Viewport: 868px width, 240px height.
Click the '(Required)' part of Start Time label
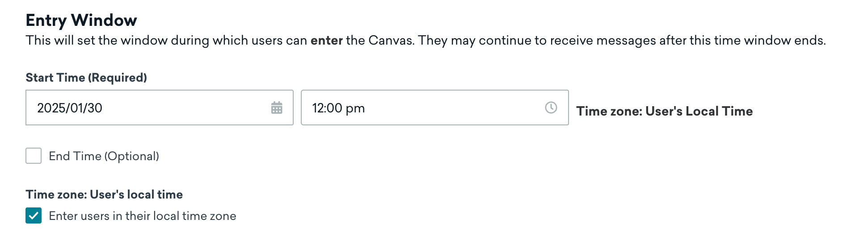(x=118, y=78)
